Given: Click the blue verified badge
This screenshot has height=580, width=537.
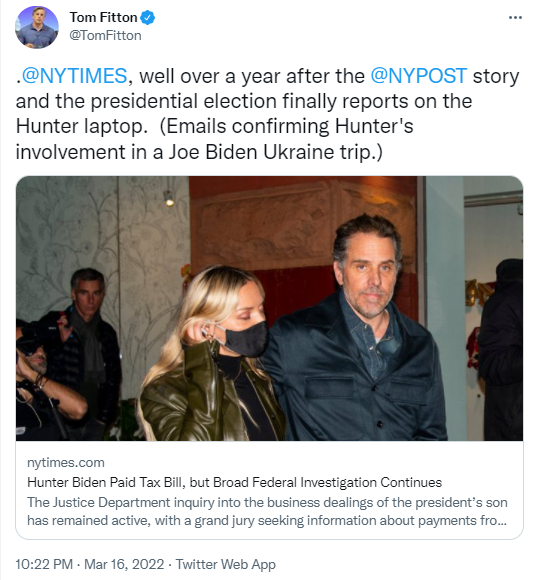Looking at the screenshot, I should click(x=148, y=17).
